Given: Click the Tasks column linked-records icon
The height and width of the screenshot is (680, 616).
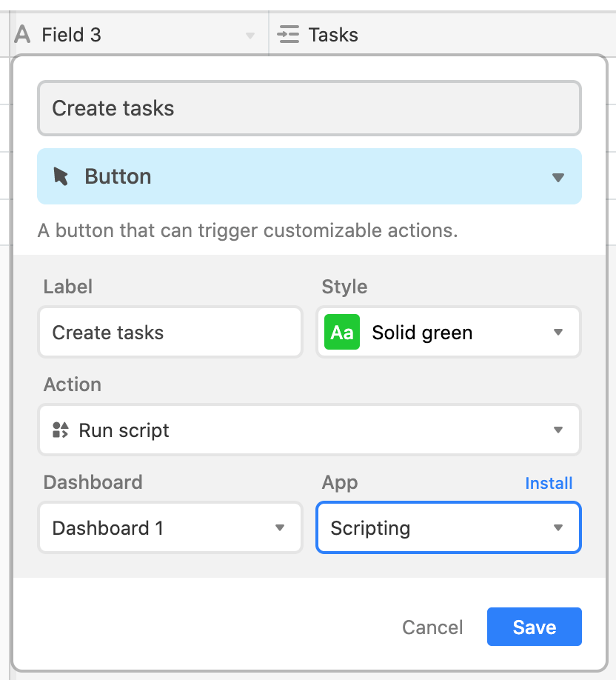Looking at the screenshot, I should click(288, 34).
